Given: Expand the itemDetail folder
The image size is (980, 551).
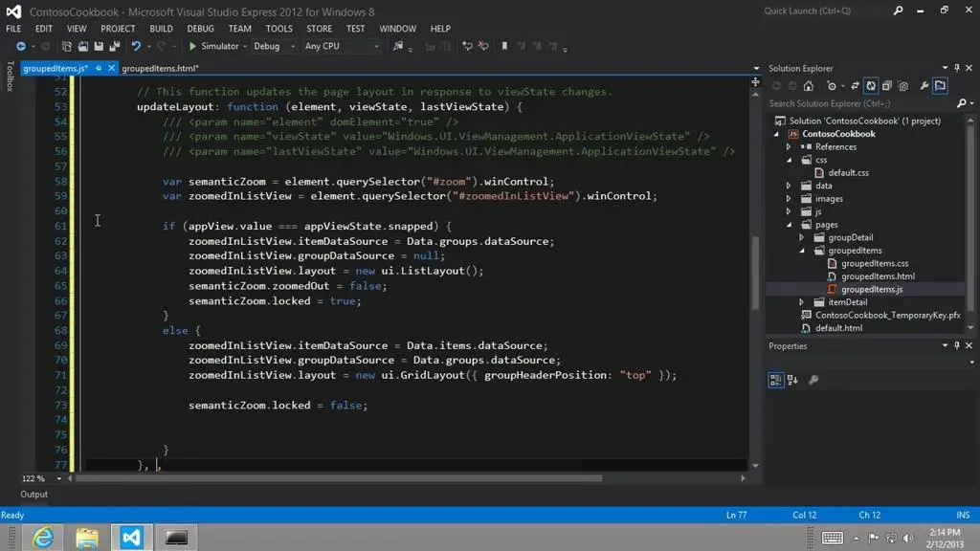Looking at the screenshot, I should pos(802,302).
